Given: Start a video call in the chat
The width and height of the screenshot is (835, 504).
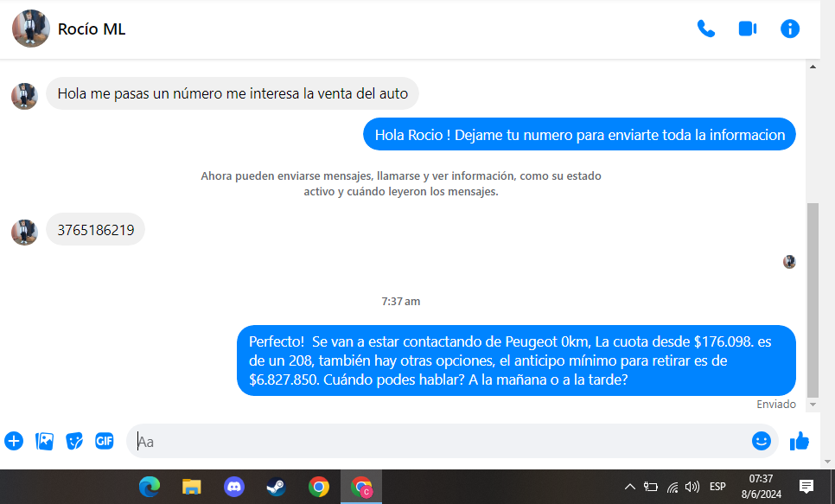Looking at the screenshot, I should [748, 29].
